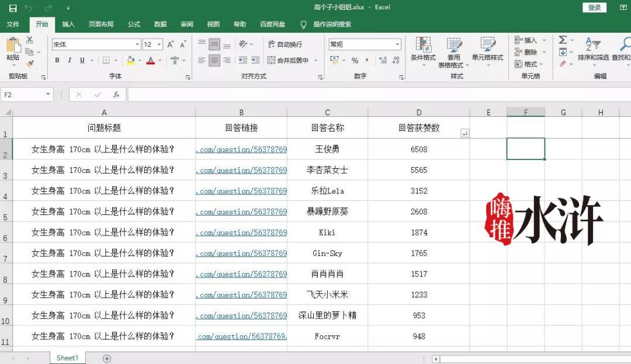This screenshot has height=364, width=631.
Task: Select the Sheet1 tab
Action: click(68, 358)
